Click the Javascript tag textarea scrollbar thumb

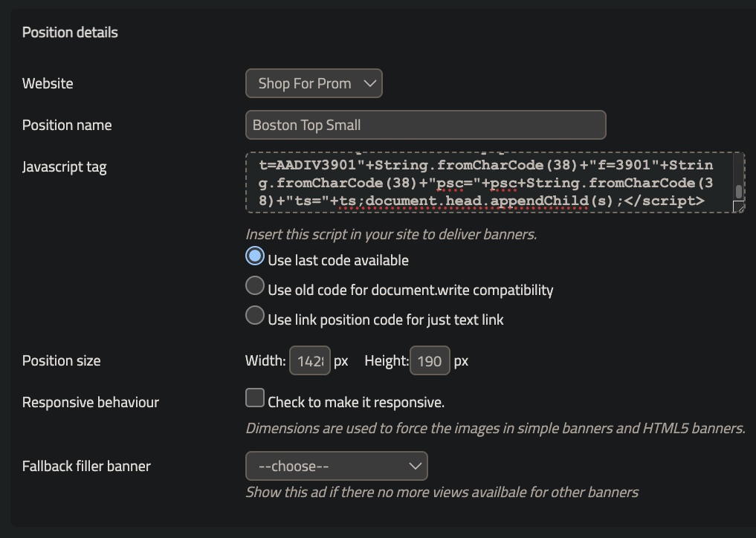(x=738, y=192)
